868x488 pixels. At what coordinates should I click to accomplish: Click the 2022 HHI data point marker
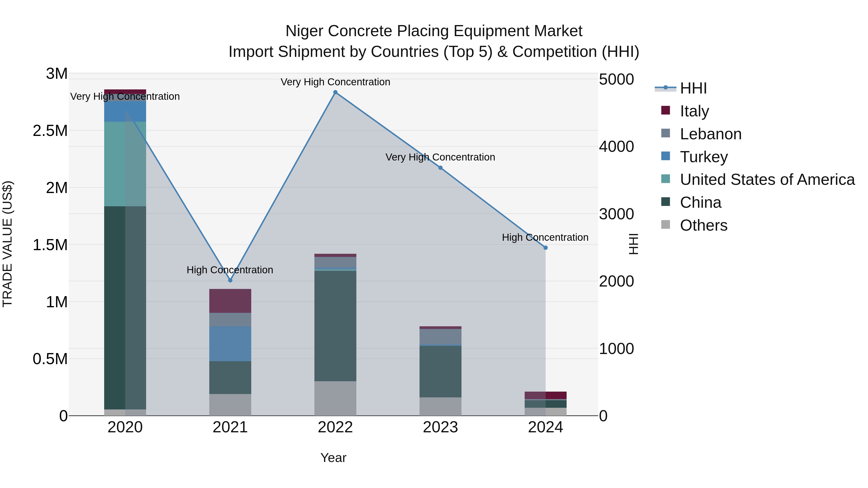(335, 92)
